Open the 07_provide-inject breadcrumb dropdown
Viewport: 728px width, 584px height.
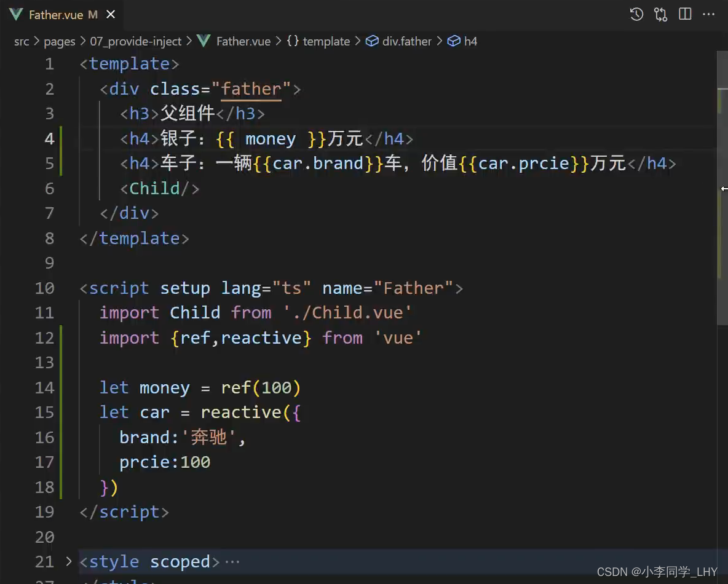coord(136,41)
